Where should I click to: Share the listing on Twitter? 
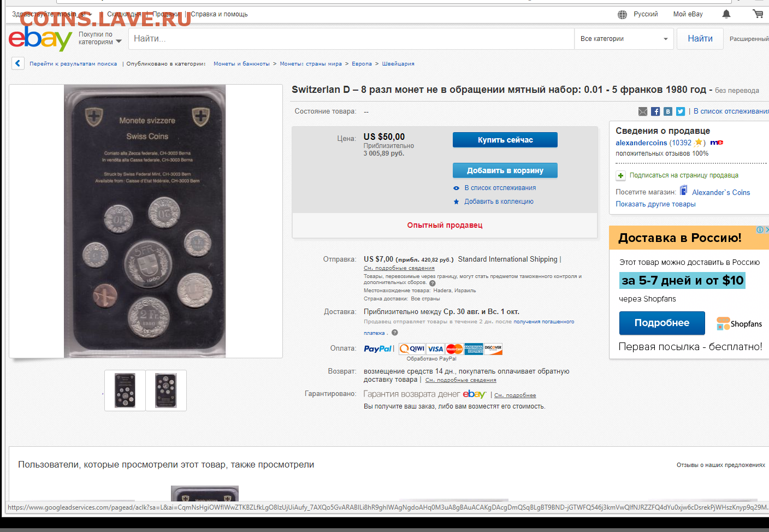681,111
